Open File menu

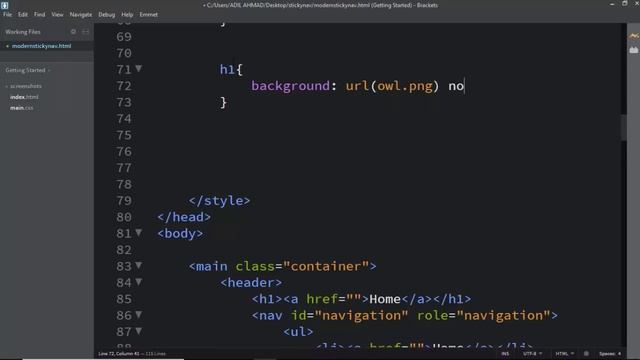(x=7, y=14)
